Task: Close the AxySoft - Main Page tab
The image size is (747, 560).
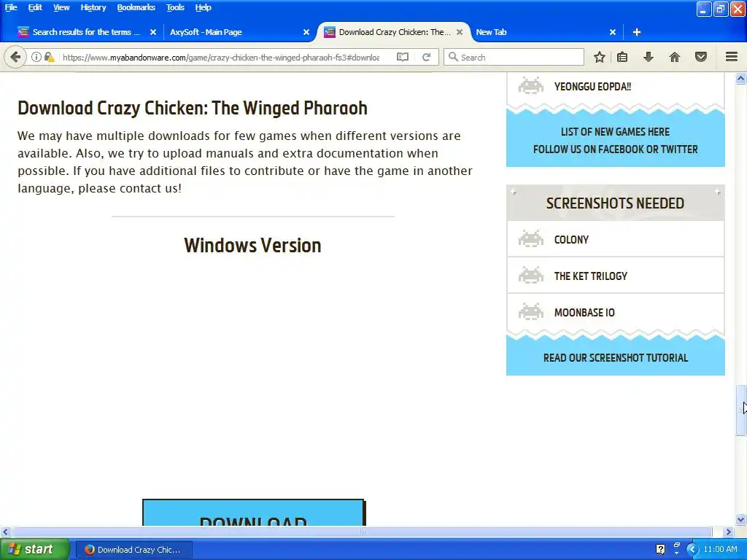Action: (x=306, y=32)
